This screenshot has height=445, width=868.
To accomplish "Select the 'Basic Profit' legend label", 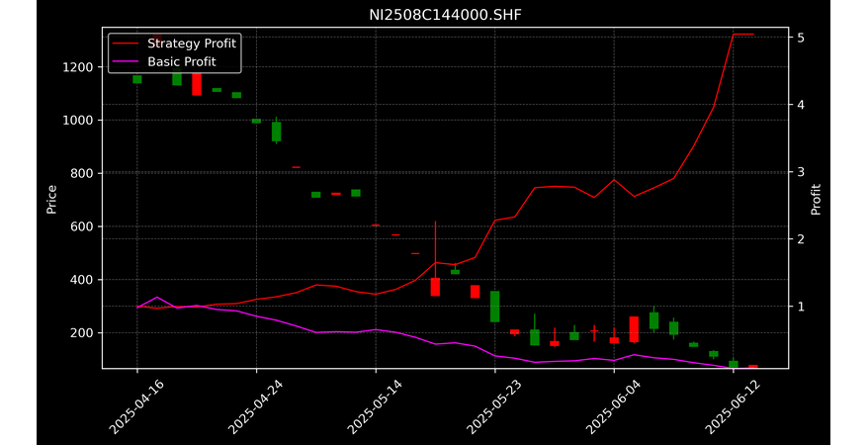I will (x=182, y=62).
